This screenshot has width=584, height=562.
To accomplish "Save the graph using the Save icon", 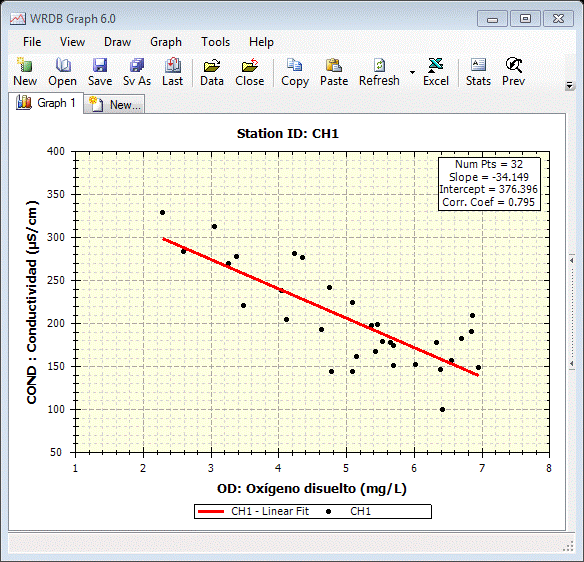I will 100,72.
